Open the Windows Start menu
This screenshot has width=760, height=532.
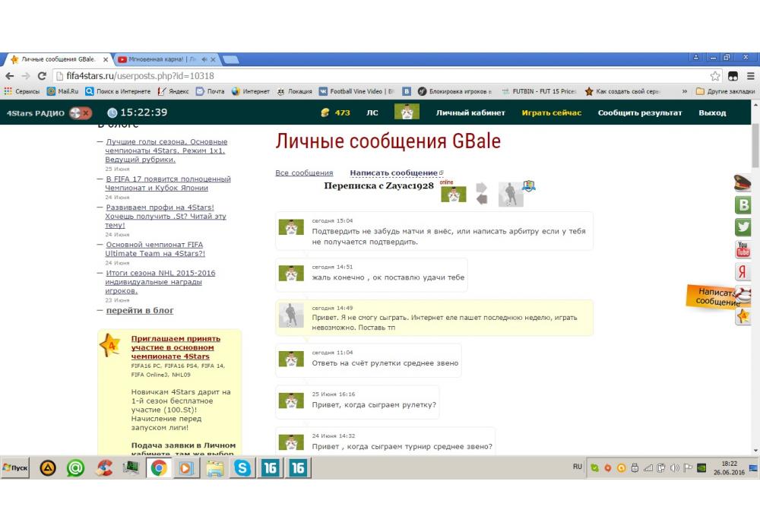click(16, 468)
